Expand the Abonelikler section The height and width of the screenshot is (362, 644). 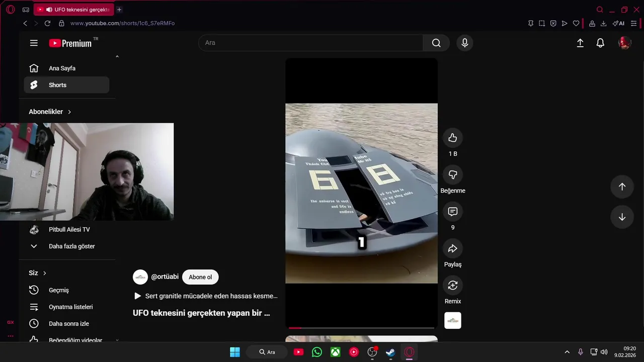click(50, 112)
